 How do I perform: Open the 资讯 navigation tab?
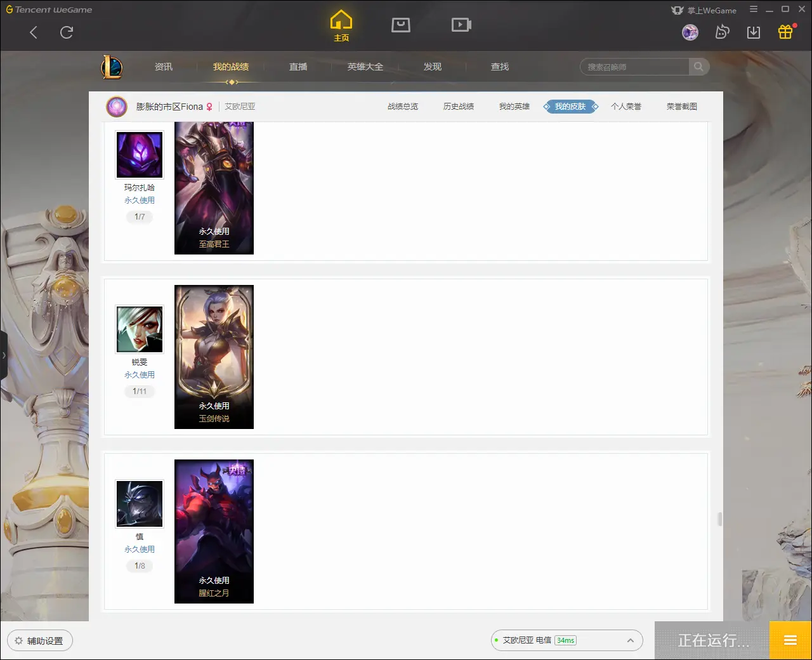coord(164,67)
